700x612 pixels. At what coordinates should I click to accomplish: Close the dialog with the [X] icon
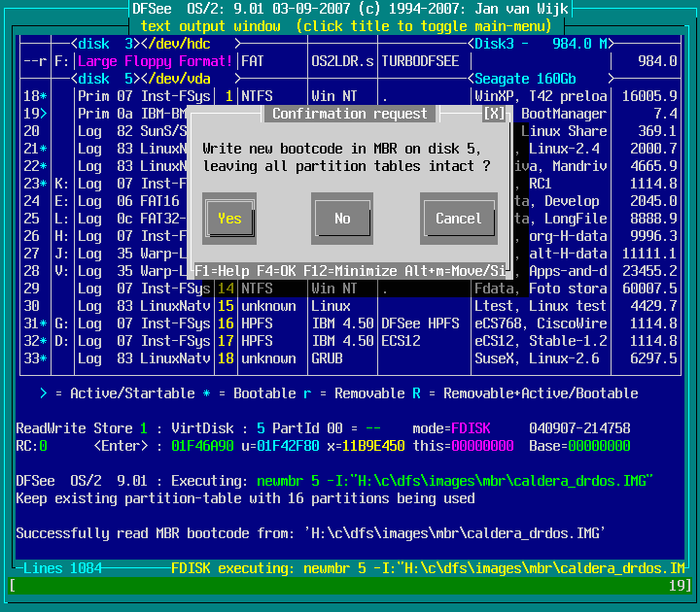click(x=495, y=114)
